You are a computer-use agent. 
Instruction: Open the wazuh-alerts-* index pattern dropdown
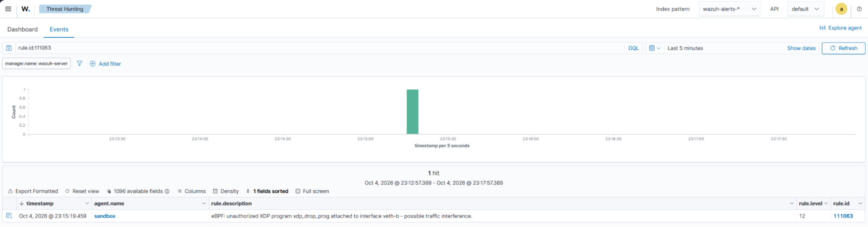pos(729,9)
